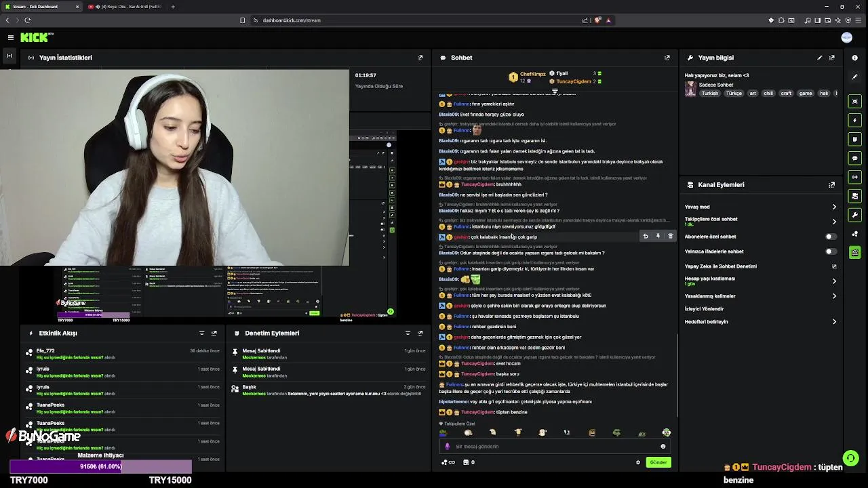This screenshot has height=488, width=868.
Task: Open chat settings gear icon
Action: (638, 462)
